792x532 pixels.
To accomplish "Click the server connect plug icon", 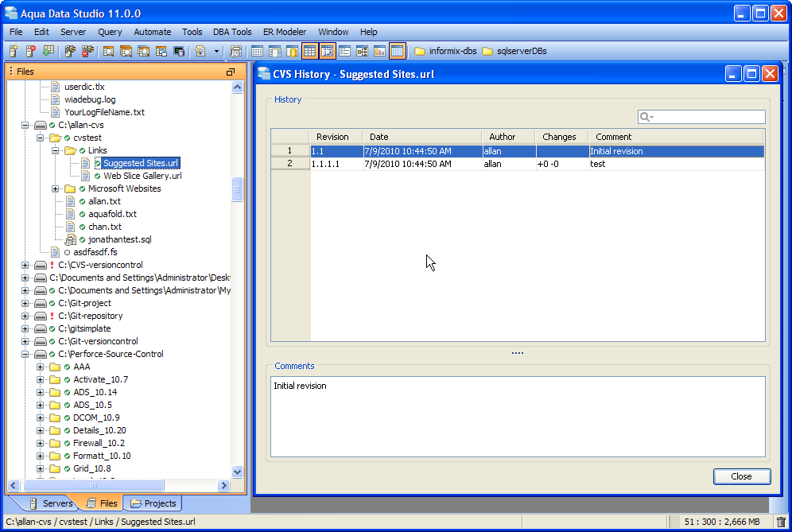I will pyautogui.click(x=70, y=51).
